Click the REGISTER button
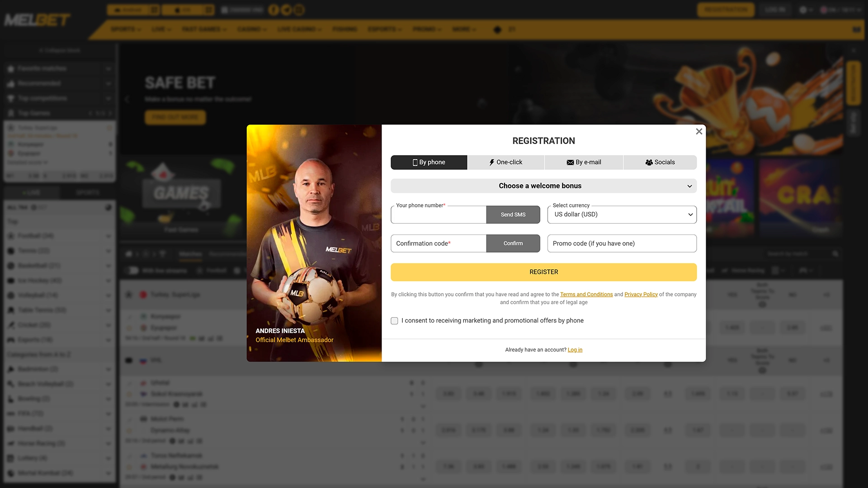The image size is (868, 488). 543,272
